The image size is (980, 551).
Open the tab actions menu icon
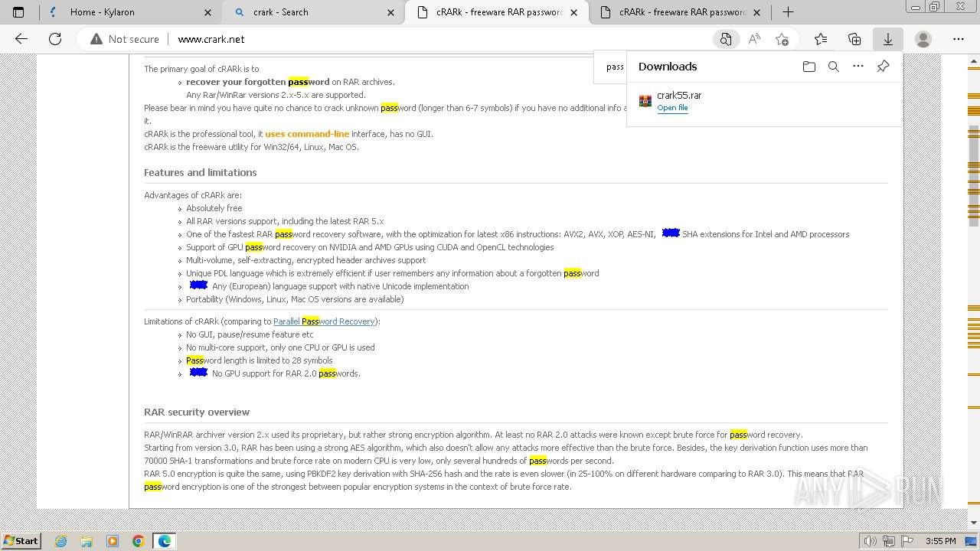click(x=18, y=12)
